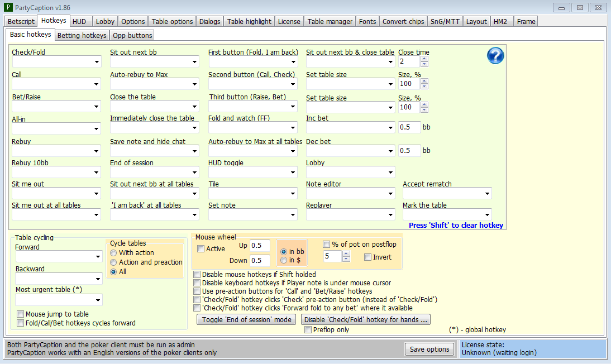Image resolution: width=611 pixels, height=364 pixels.
Task: Enable Use pre-action buttons for Call and Bet/Raise
Action: coord(197,291)
